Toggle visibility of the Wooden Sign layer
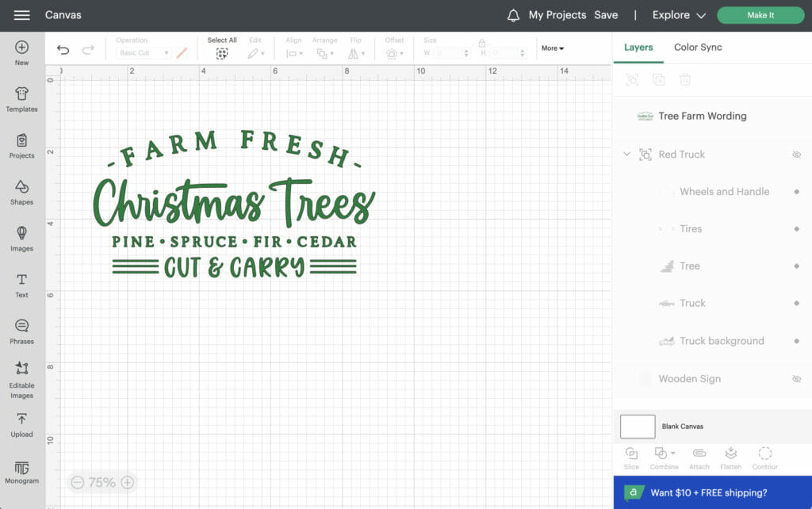The width and height of the screenshot is (812, 509). pos(796,378)
